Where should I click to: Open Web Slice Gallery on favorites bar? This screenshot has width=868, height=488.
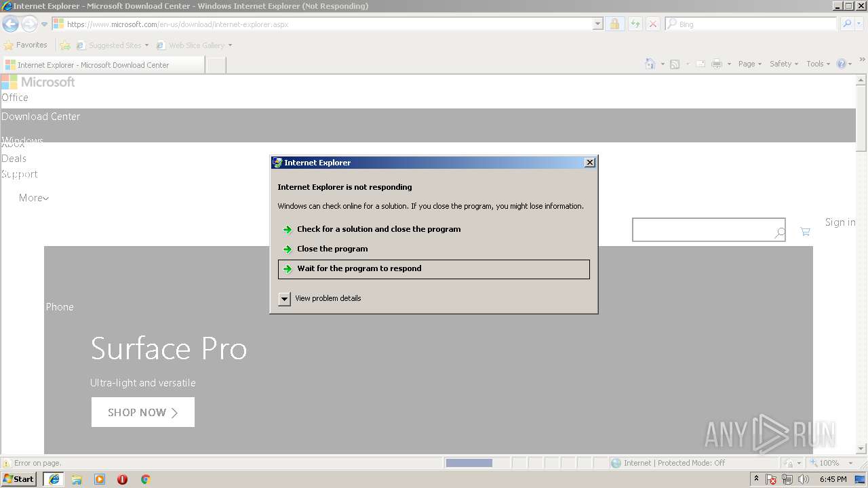tap(194, 45)
